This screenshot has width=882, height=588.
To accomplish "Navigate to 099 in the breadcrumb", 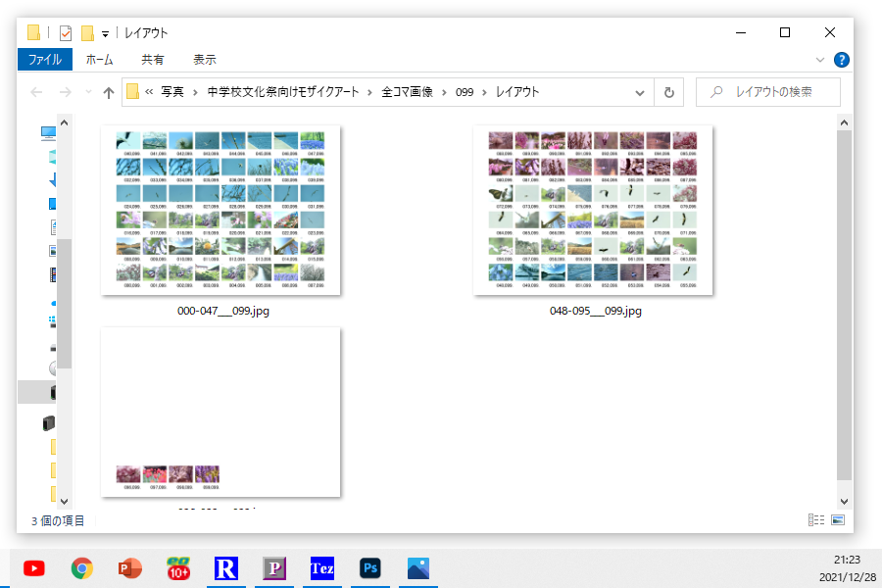I will 465,92.
